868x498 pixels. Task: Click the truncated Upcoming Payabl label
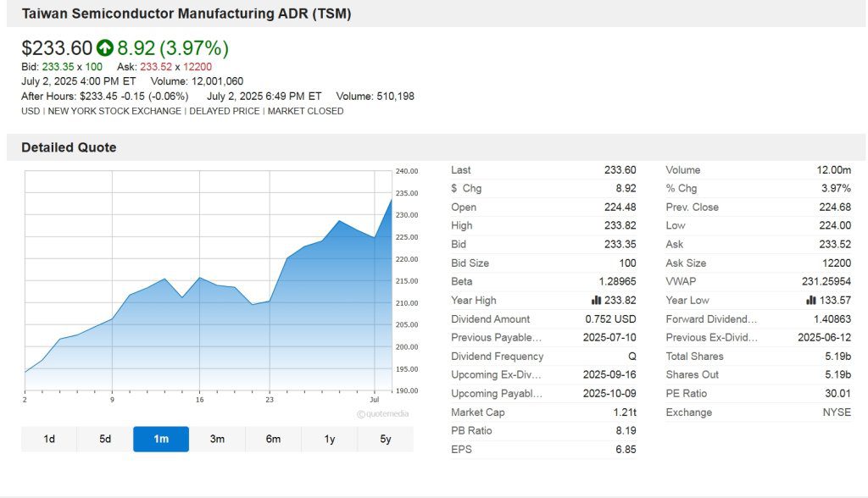coord(496,394)
